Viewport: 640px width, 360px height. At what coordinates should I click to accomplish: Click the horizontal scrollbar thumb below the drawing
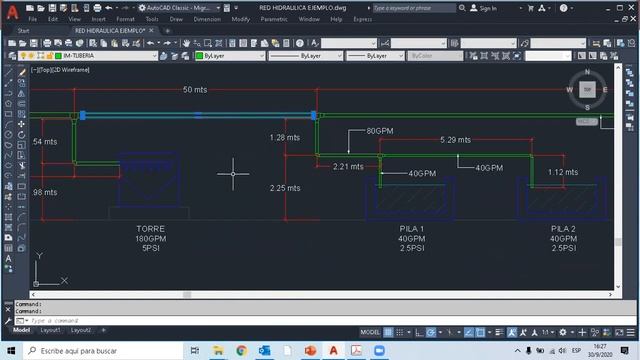187,295
